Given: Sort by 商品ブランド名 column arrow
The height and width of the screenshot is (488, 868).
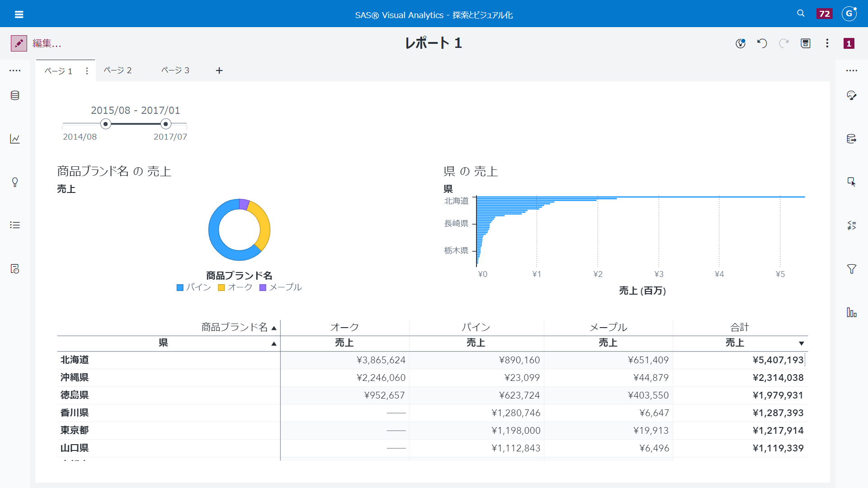Looking at the screenshot, I should click(x=274, y=328).
